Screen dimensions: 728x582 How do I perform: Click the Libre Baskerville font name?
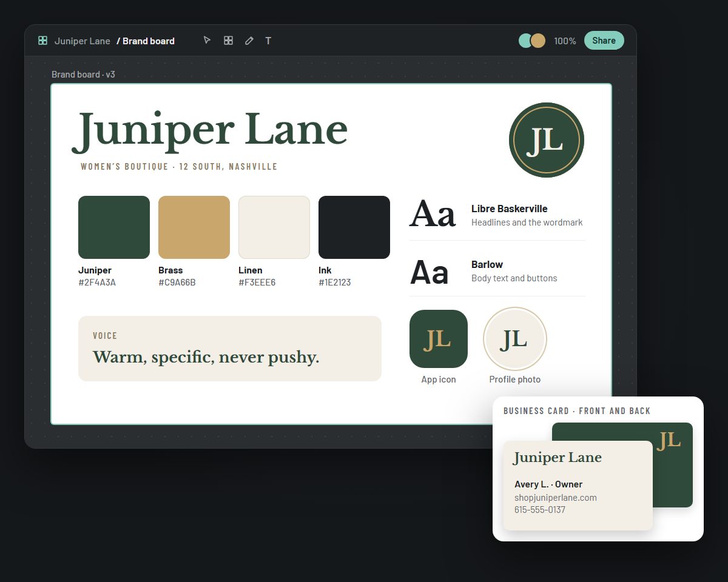click(x=510, y=209)
